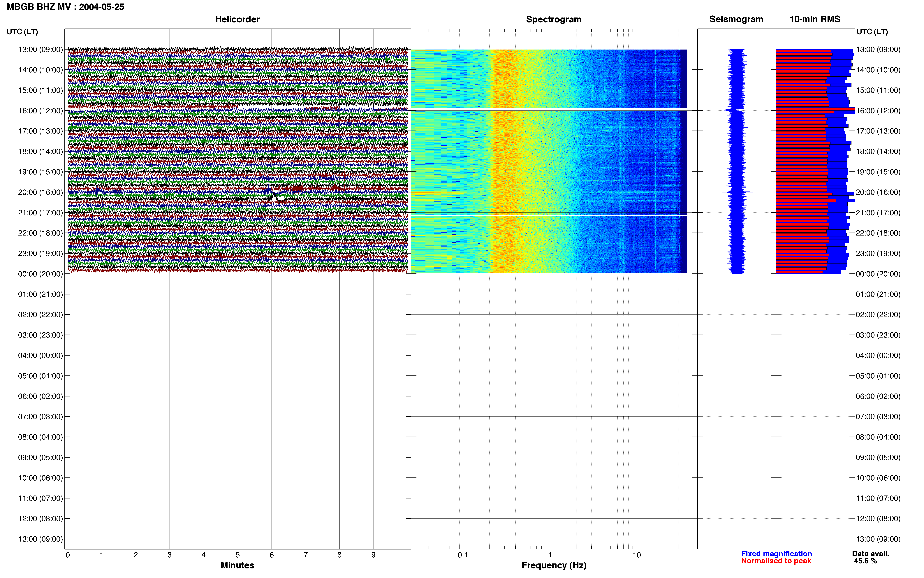Click minute tick '0' on helicorder axis

pyautogui.click(x=68, y=555)
